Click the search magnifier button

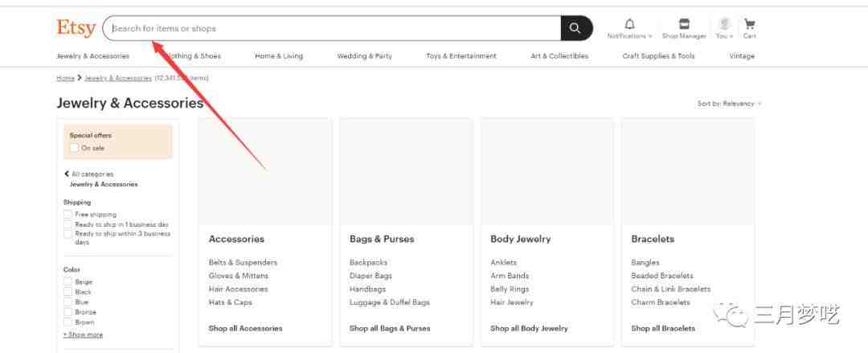575,28
